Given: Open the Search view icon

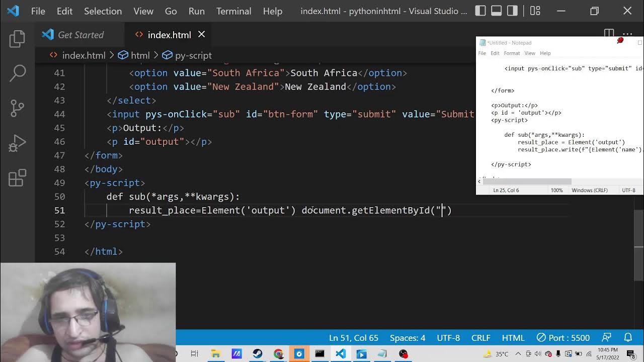Looking at the screenshot, I should tap(18, 73).
